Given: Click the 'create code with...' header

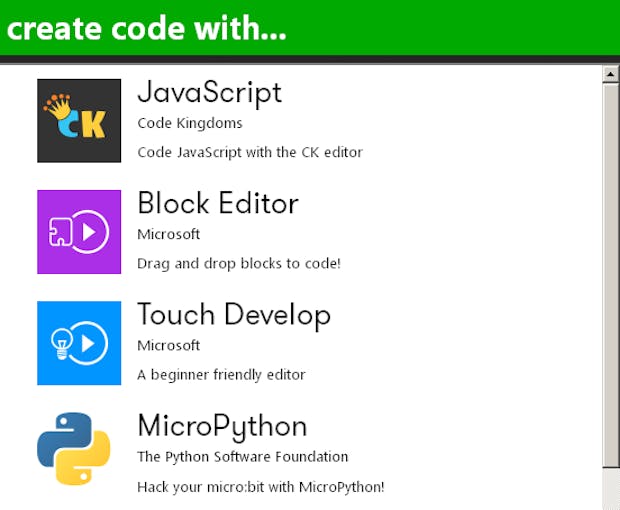Looking at the screenshot, I should [x=146, y=29].
